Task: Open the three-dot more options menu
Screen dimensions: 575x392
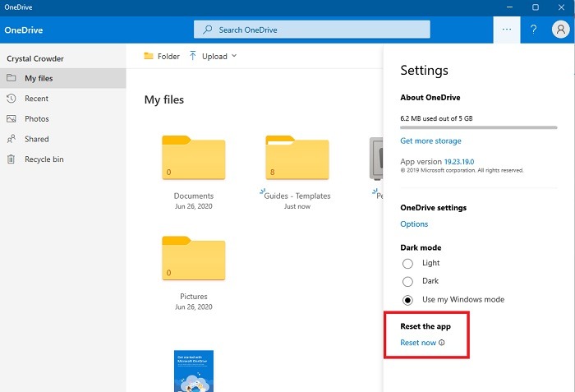Action: 507,30
